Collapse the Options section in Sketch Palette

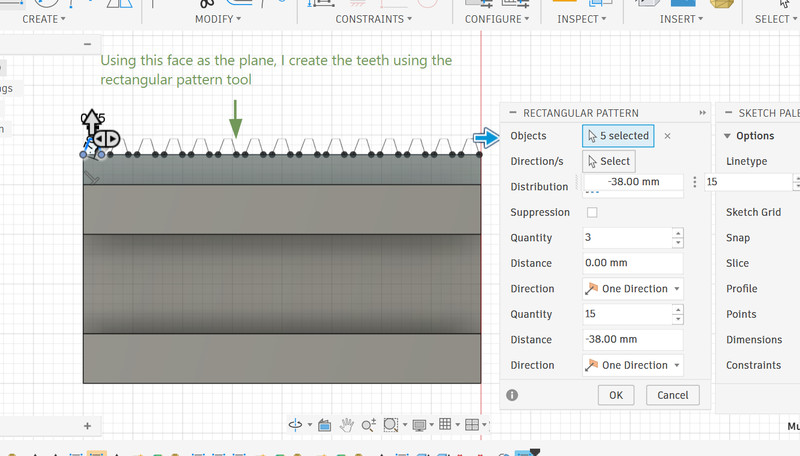[728, 136]
